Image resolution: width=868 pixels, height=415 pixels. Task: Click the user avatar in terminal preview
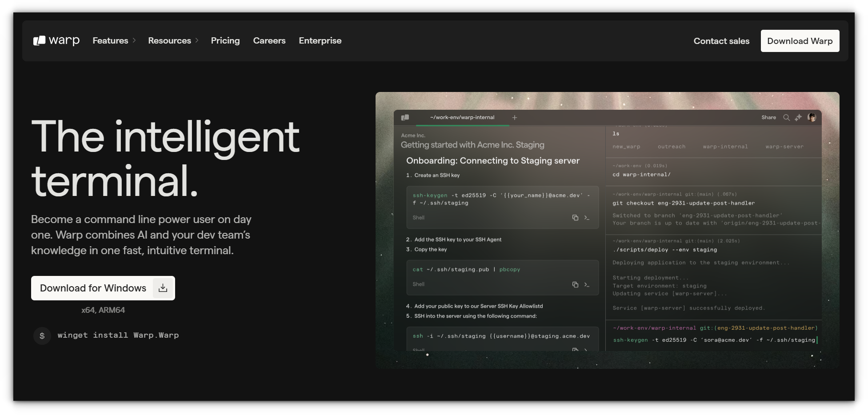click(812, 117)
